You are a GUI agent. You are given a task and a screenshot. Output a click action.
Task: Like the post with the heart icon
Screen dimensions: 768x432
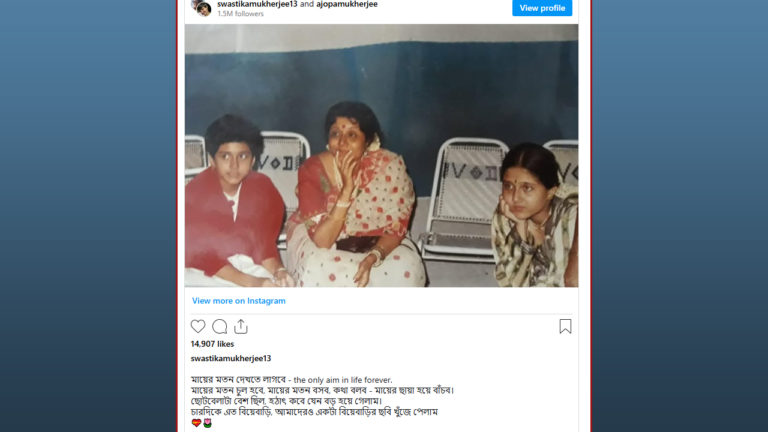[x=198, y=326]
